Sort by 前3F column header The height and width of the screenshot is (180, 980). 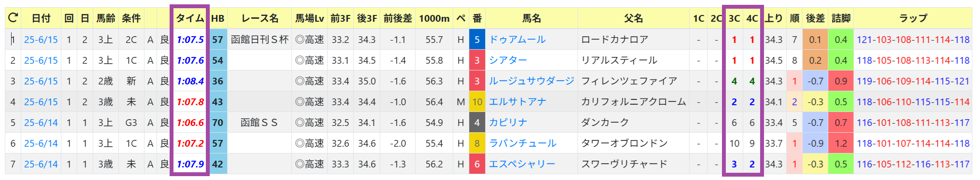click(340, 18)
